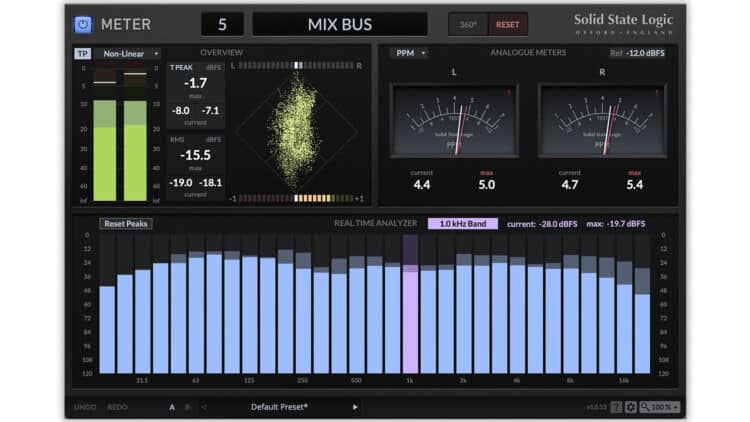
Task: Select the purple 1k analyzer band
Action: pyautogui.click(x=410, y=304)
